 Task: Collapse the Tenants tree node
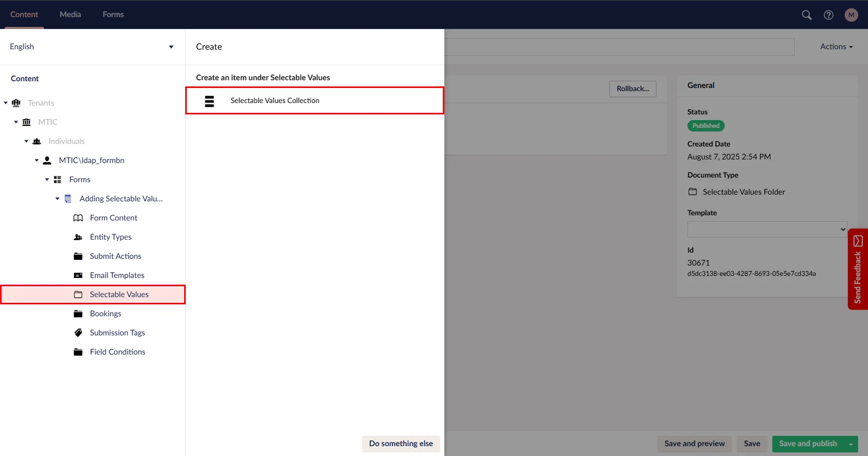6,103
